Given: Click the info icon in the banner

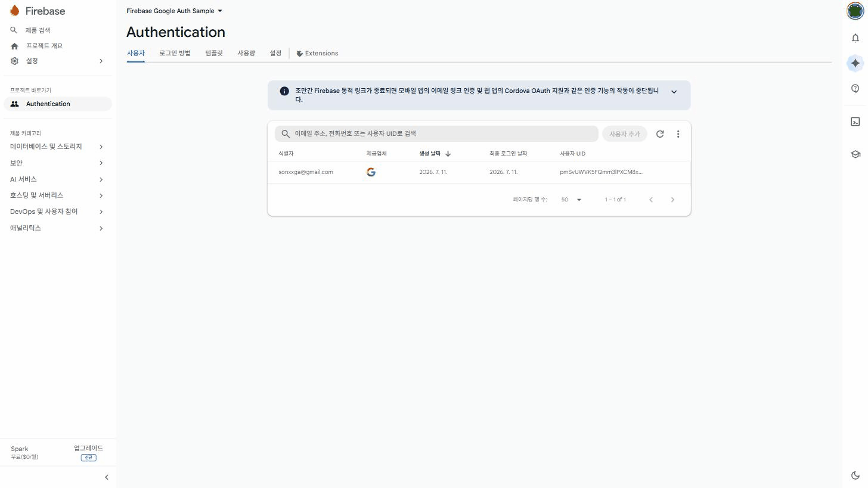Looking at the screenshot, I should coord(284,91).
